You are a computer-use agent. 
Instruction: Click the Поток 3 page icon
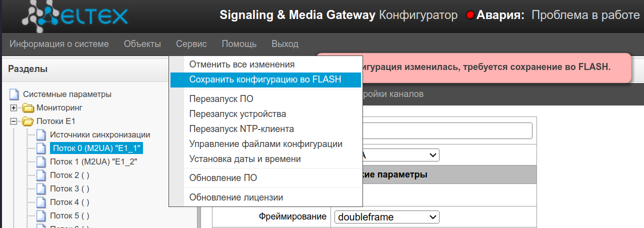(41, 188)
